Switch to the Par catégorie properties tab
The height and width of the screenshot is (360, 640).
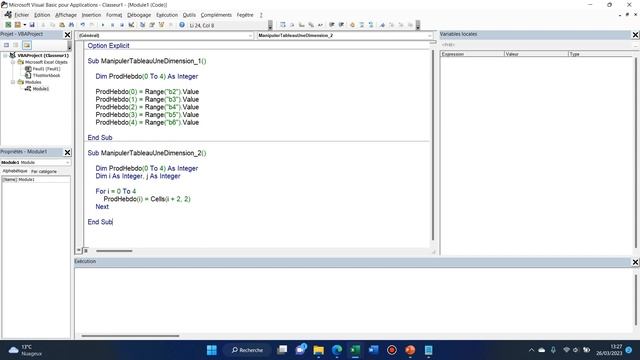click(x=44, y=171)
